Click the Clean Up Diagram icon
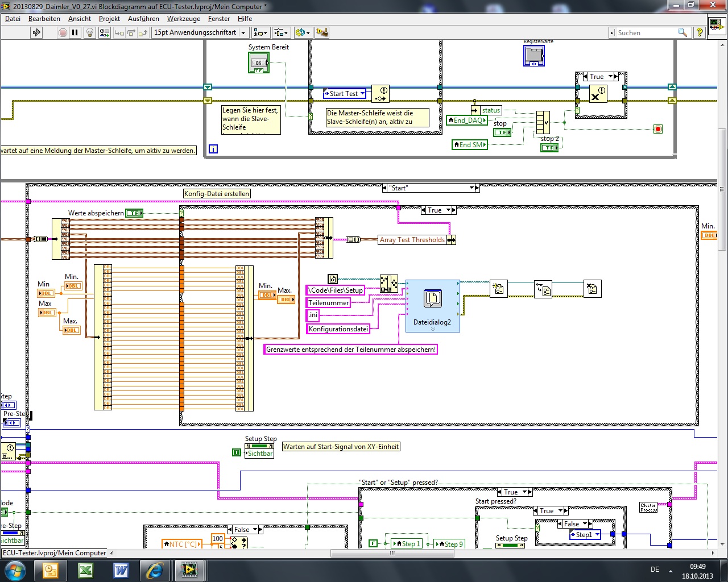The height and width of the screenshot is (582, 728). pyautogui.click(x=321, y=32)
